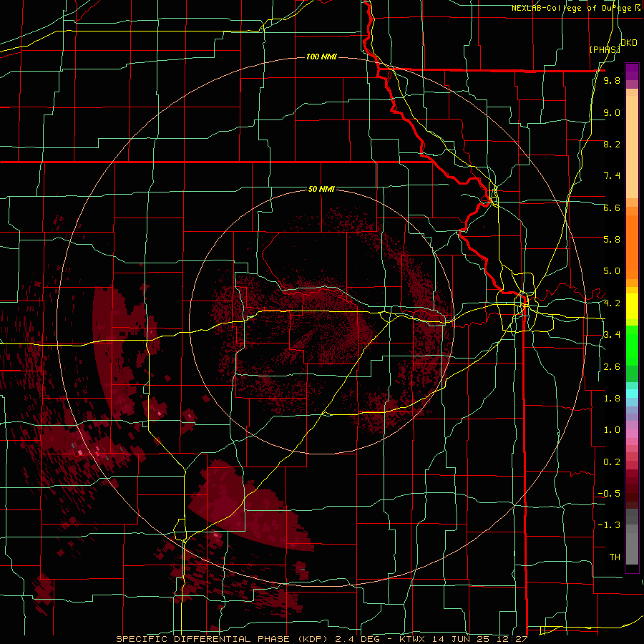The image size is (644, 644).
Task: Pick the bright green segment on the color bar
Action: point(632,345)
